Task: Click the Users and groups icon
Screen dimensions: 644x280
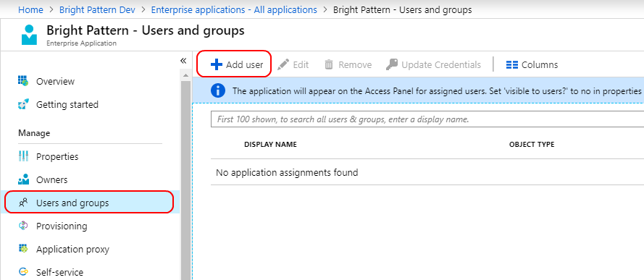Action: tap(23, 203)
